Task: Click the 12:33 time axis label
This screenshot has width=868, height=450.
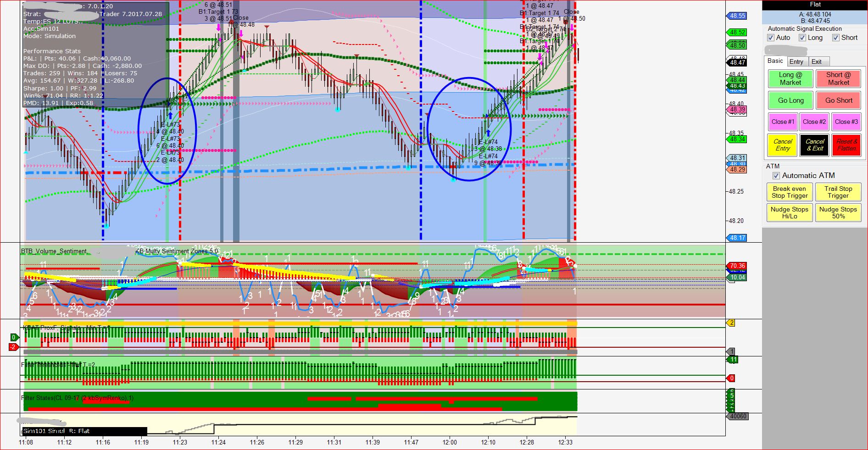Action: click(x=565, y=443)
